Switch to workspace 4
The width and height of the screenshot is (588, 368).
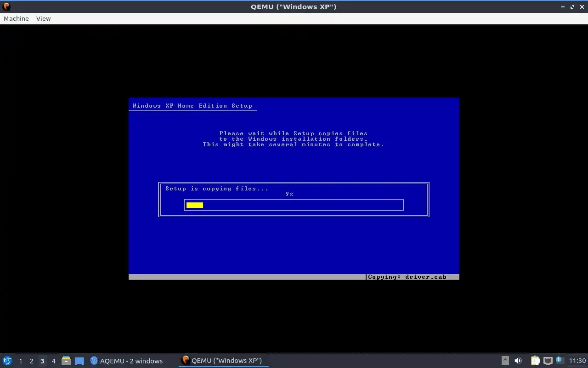click(x=53, y=361)
